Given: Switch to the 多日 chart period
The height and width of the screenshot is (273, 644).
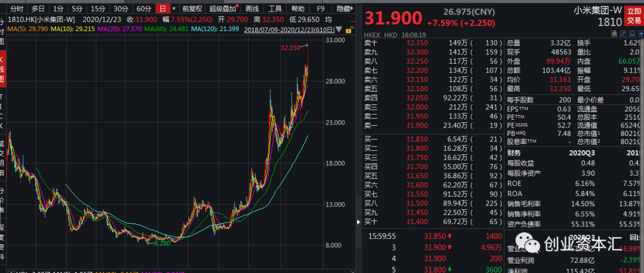Looking at the screenshot, I should tap(38, 8).
